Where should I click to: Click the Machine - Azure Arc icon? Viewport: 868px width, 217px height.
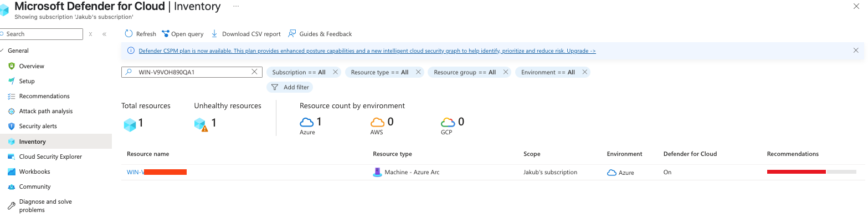(377, 172)
